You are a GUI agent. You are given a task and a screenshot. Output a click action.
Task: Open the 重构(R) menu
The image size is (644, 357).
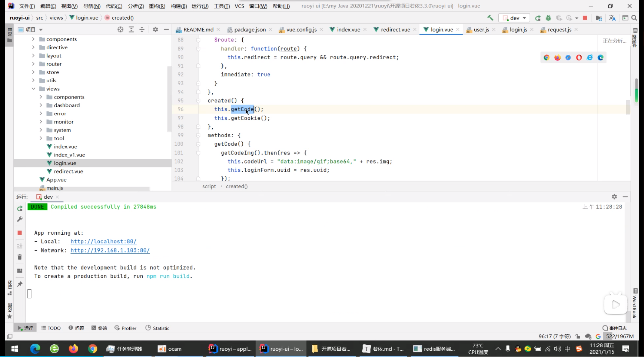[x=157, y=6]
